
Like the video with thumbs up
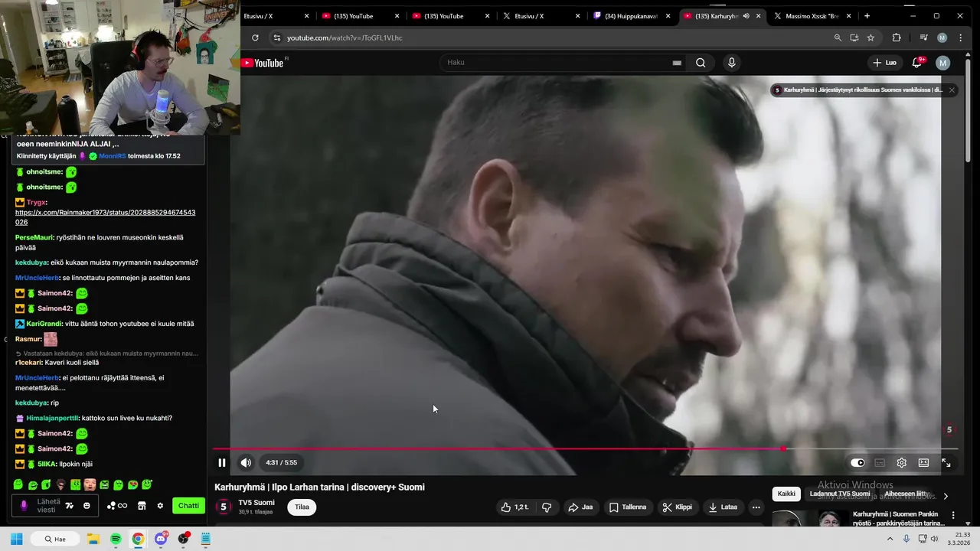point(514,507)
